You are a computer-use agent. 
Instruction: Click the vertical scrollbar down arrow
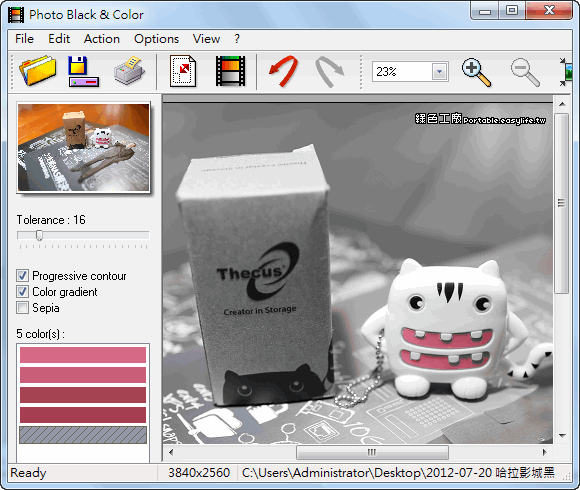click(x=562, y=436)
